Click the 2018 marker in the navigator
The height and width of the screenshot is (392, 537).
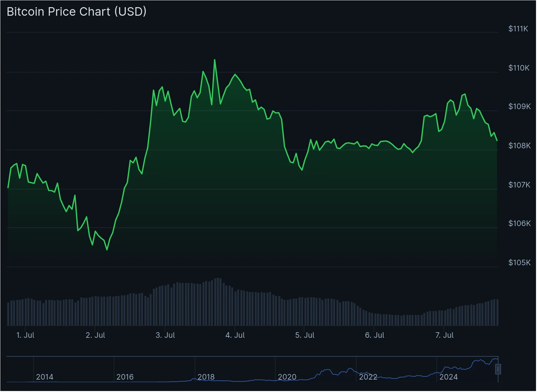pyautogui.click(x=206, y=377)
